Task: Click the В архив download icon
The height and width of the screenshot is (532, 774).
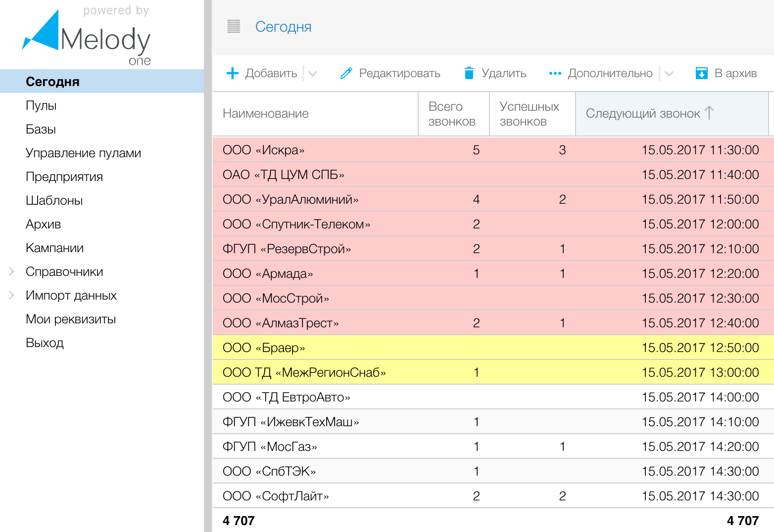Action: tap(701, 73)
